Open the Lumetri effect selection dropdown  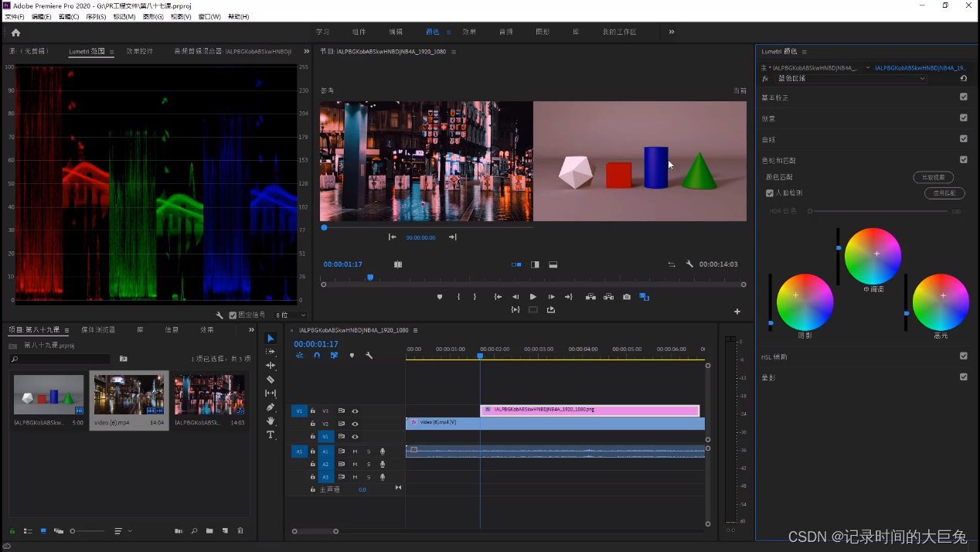850,79
